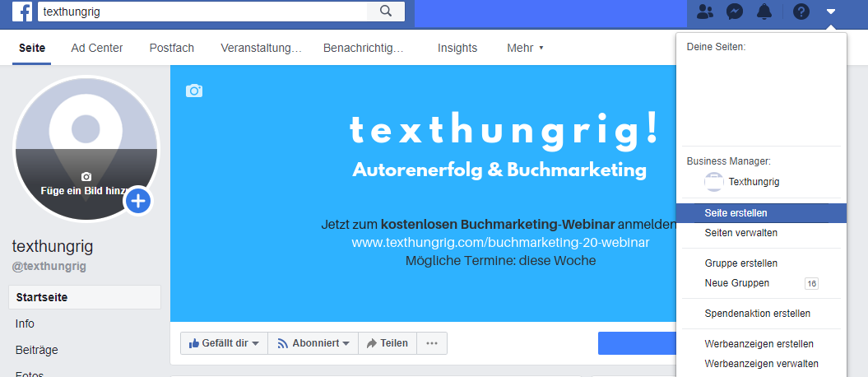Click the Facebook logo icon

point(22,12)
